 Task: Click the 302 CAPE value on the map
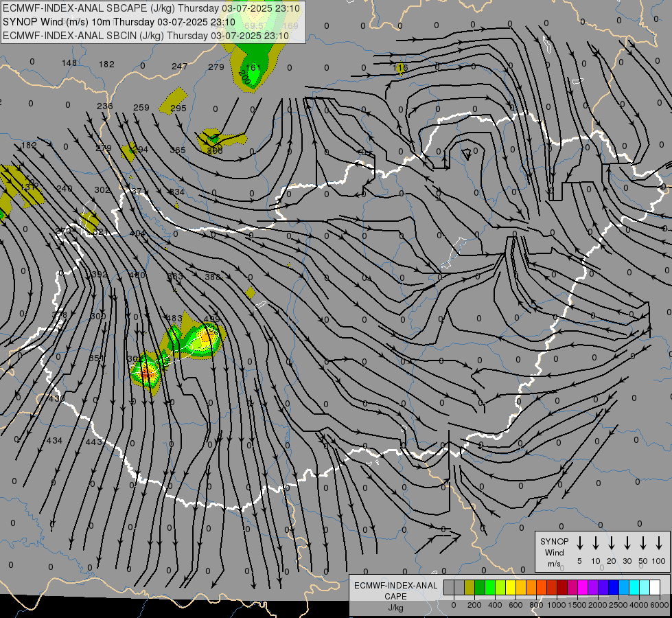[x=102, y=190]
